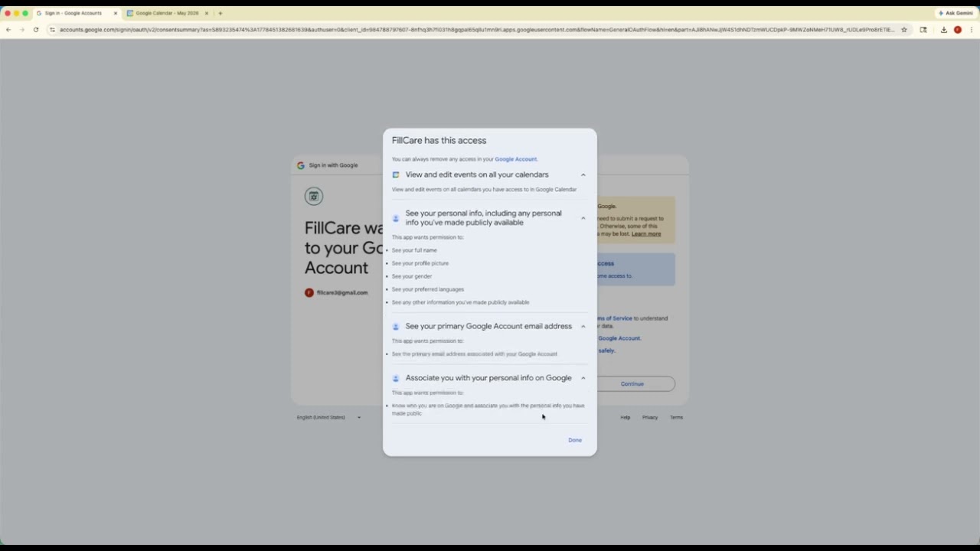Click 'See your preferred languages' text
This screenshot has height=551, width=980.
click(428, 289)
